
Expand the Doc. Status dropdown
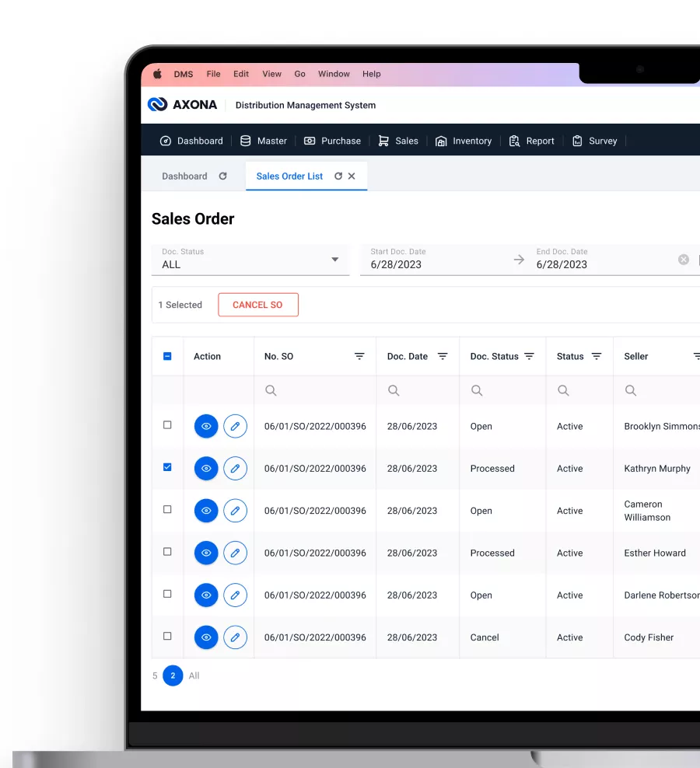tap(335, 260)
